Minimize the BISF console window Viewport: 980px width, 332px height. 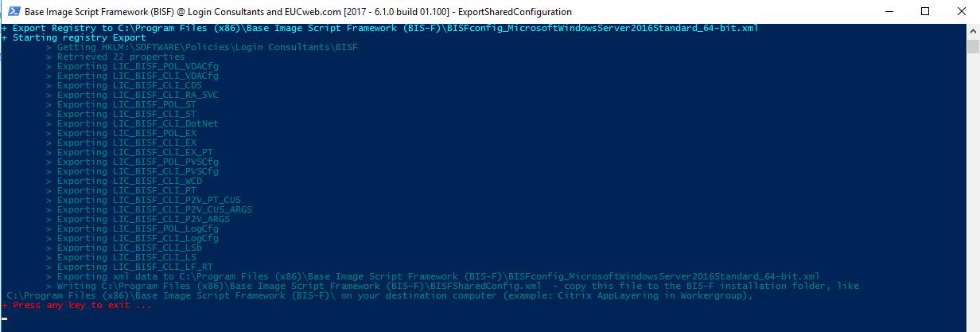(x=887, y=12)
